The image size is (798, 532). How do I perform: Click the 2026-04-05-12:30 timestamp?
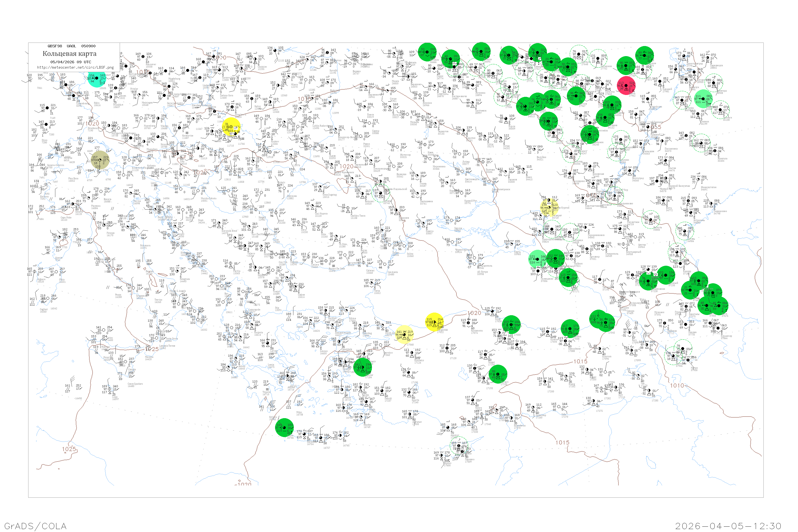728,526
